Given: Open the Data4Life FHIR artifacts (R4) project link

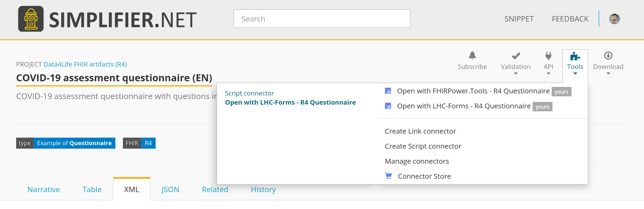Looking at the screenshot, I should (85, 64).
